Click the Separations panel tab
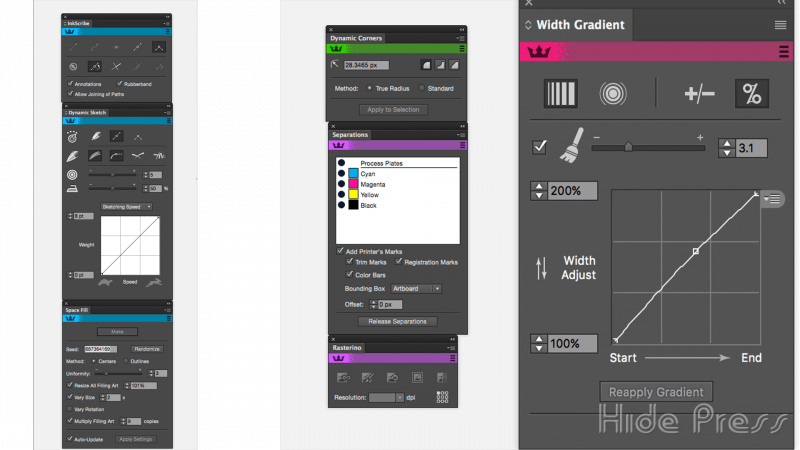Screen dimensions: 800x450 [x=350, y=134]
